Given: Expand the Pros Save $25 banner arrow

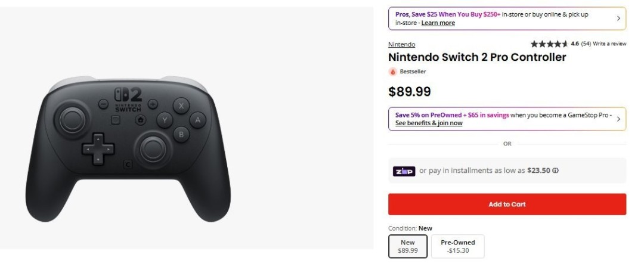Looking at the screenshot, I should (x=618, y=18).
